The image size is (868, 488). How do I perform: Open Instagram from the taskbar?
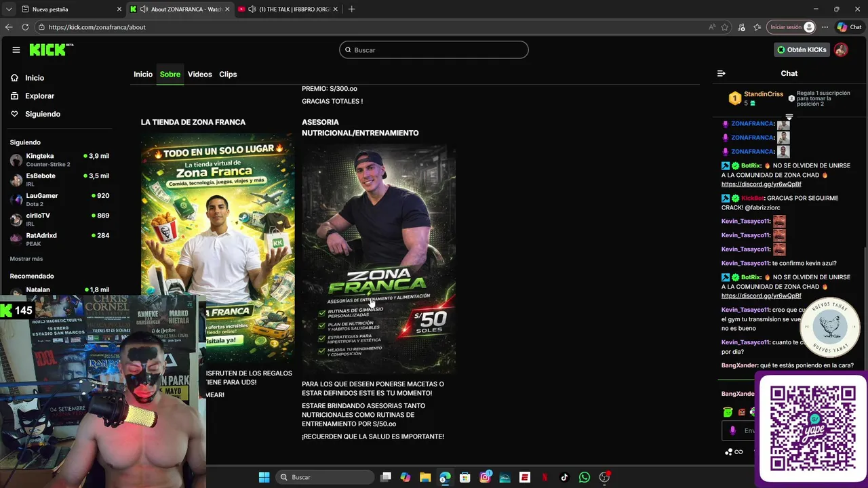pyautogui.click(x=485, y=477)
